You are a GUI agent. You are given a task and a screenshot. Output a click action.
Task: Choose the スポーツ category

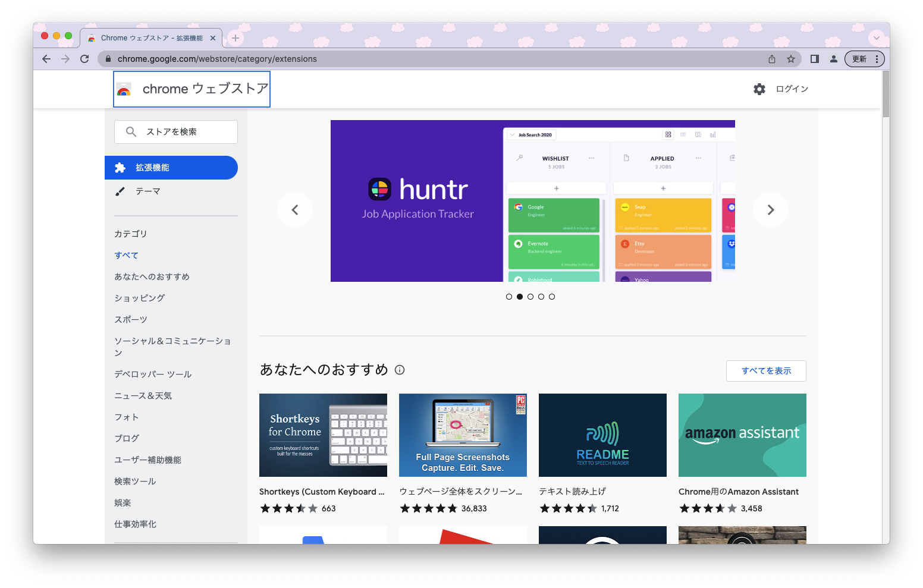[x=131, y=320]
